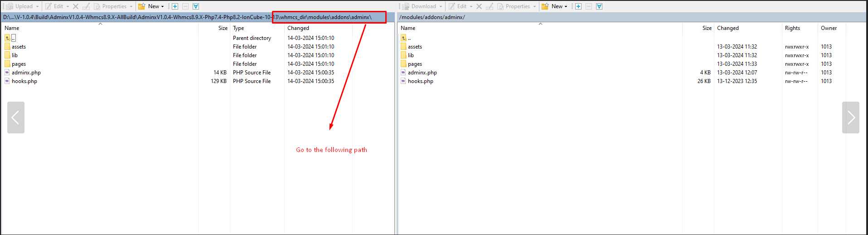Click the filter funnel icon in remote toolbar
The image size is (868, 235).
pos(599,6)
